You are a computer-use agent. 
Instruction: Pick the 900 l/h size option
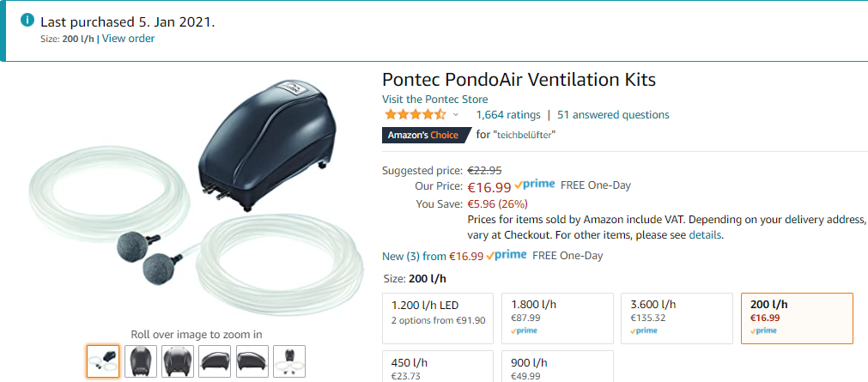(557, 366)
